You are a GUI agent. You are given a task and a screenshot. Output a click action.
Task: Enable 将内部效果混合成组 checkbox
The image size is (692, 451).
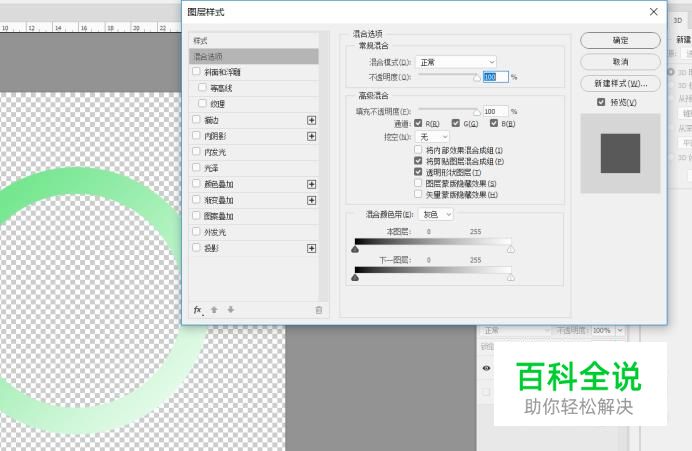(x=418, y=150)
